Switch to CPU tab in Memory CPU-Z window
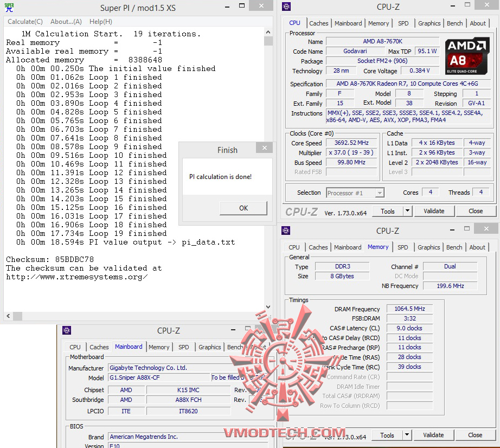The image size is (500, 448). (294, 247)
